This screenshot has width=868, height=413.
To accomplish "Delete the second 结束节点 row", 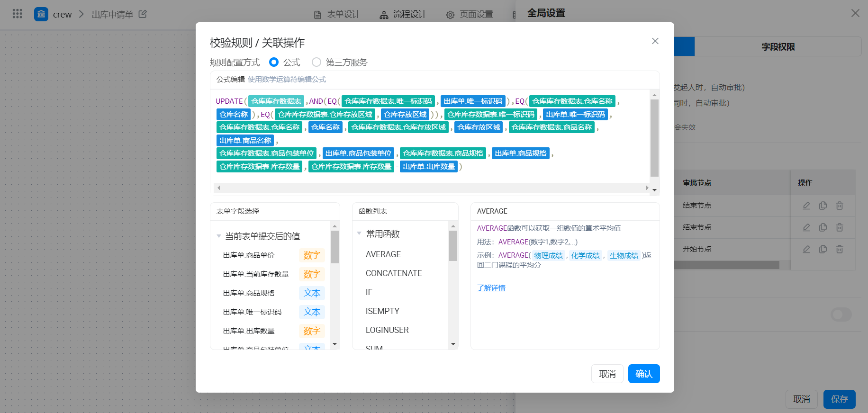I will click(x=840, y=227).
